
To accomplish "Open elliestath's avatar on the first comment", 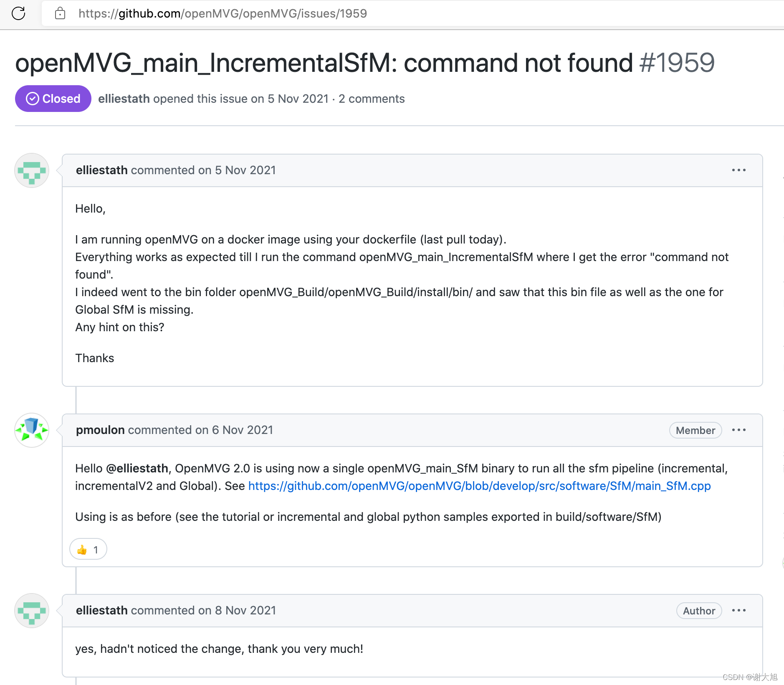I will pyautogui.click(x=31, y=170).
